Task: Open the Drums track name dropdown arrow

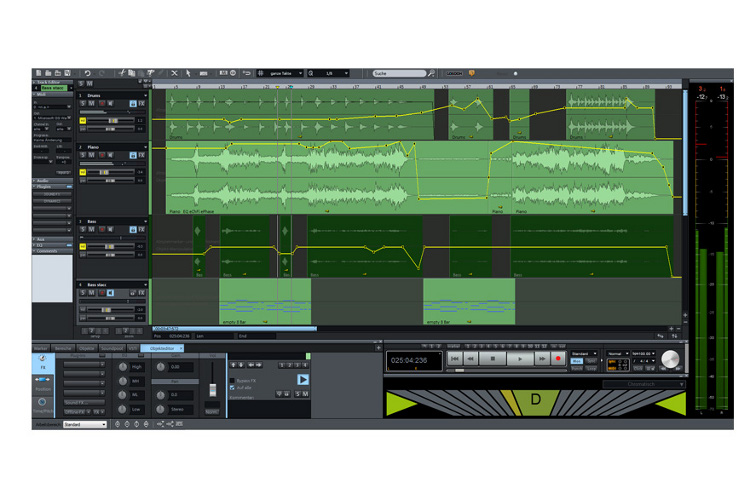Action: (145, 96)
